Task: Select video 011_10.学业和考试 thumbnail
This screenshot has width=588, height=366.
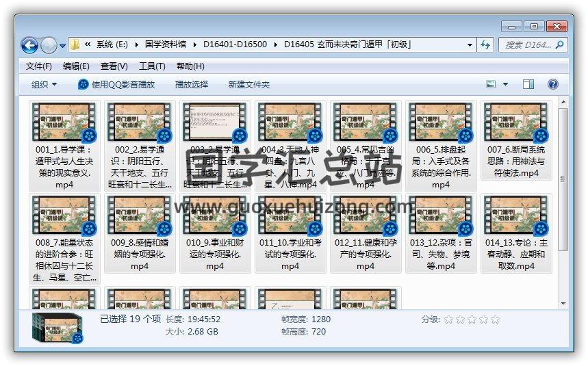Action: coord(290,215)
